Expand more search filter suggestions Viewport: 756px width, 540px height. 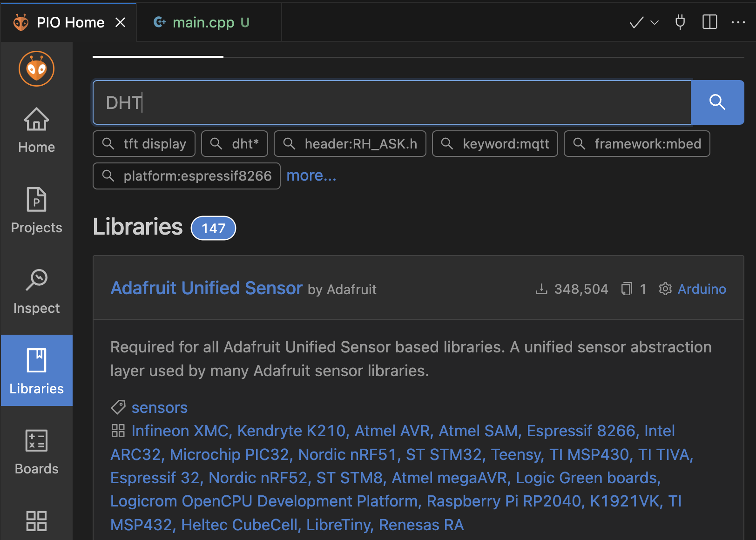click(x=311, y=175)
